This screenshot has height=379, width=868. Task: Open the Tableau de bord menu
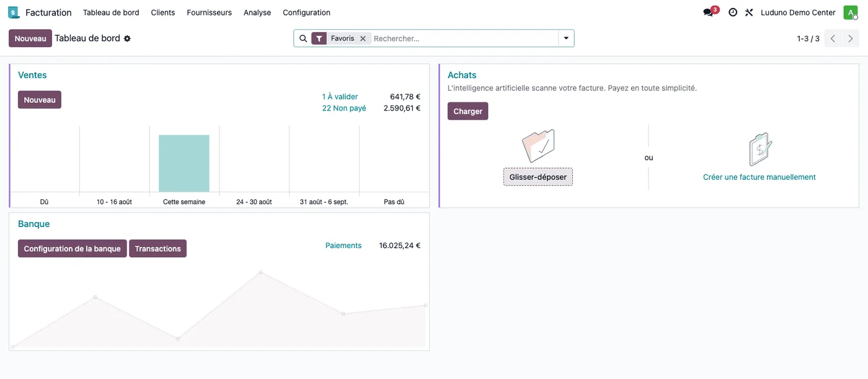111,12
